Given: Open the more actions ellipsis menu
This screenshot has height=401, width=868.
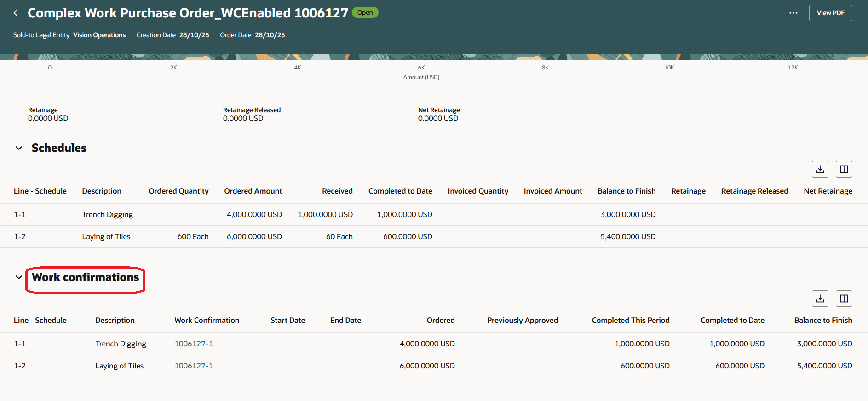Looking at the screenshot, I should pos(793,13).
